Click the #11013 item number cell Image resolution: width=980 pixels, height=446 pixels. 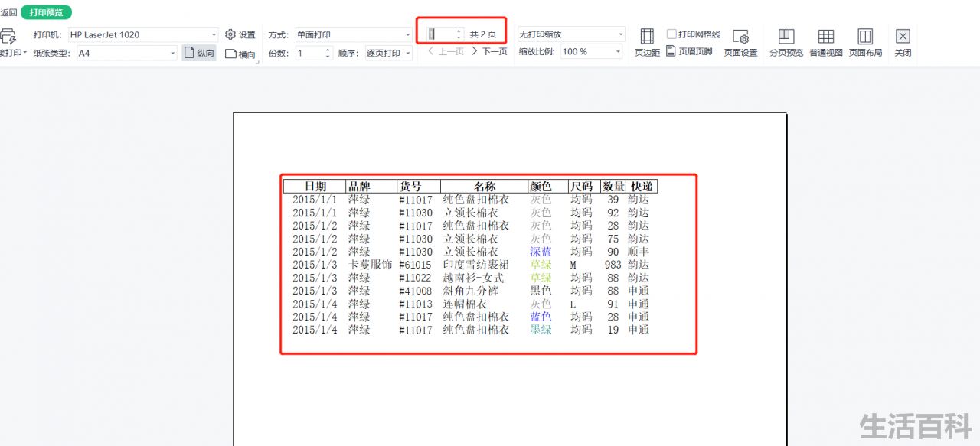tap(415, 304)
